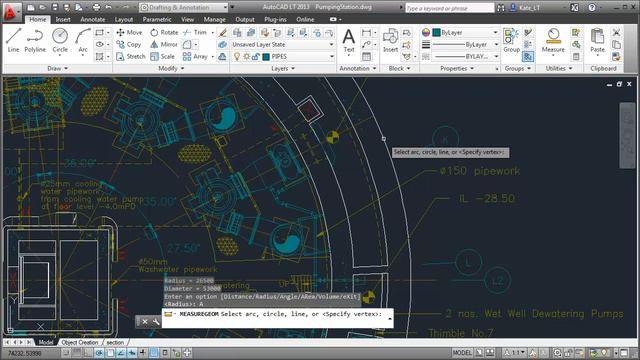Customize command line with wrench icon
Image resolution: width=640 pixels, height=360 pixels.
point(156,322)
